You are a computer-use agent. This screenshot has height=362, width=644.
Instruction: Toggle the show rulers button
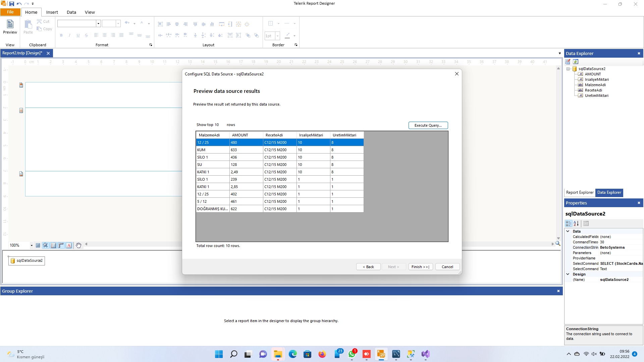tap(61, 245)
